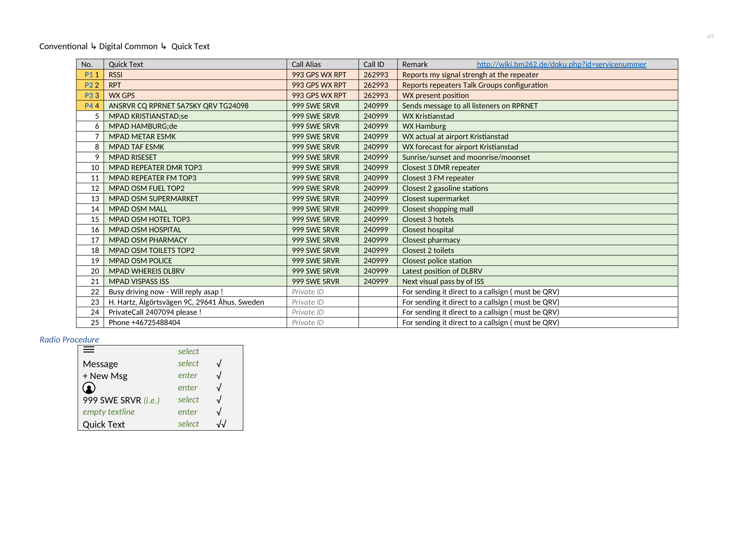This screenshot has width=756, height=535.
Task: Select the 'MPAD OSM MALL' cell
Action: pyautogui.click(x=195, y=209)
